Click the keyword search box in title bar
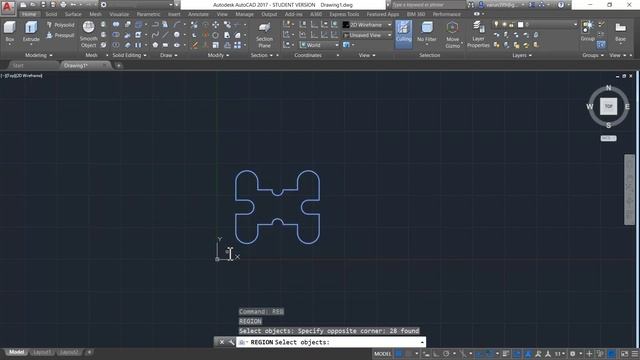This screenshot has width=640, height=360. point(428,5)
